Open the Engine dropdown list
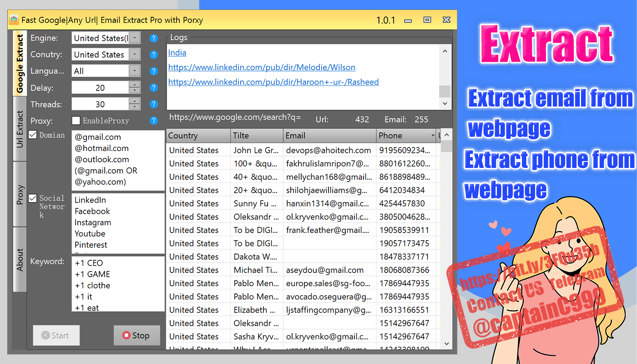 [134, 37]
